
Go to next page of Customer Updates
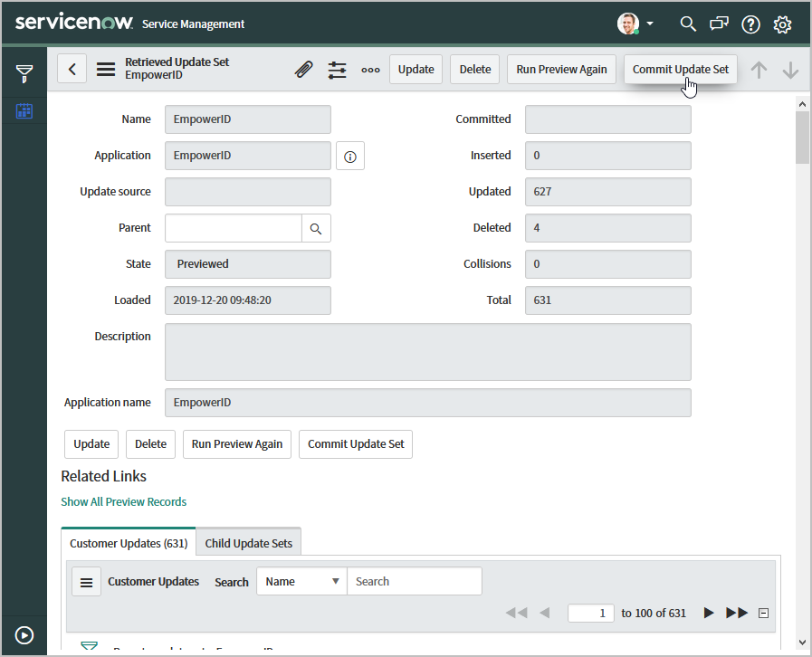pyautogui.click(x=709, y=614)
